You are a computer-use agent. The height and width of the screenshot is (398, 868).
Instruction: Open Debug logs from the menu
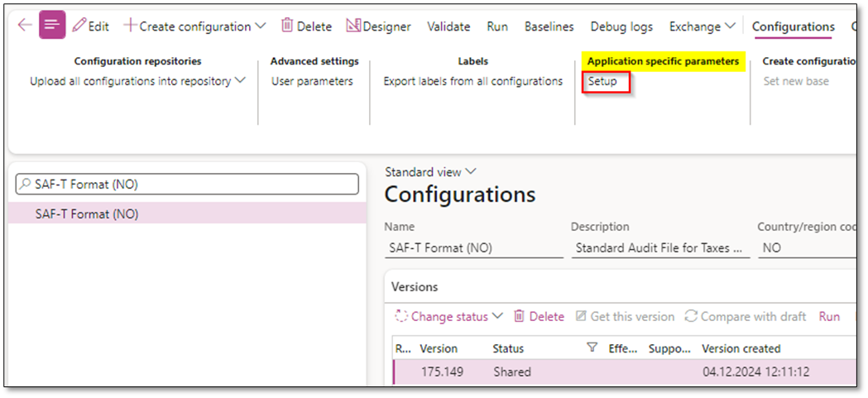tap(621, 26)
